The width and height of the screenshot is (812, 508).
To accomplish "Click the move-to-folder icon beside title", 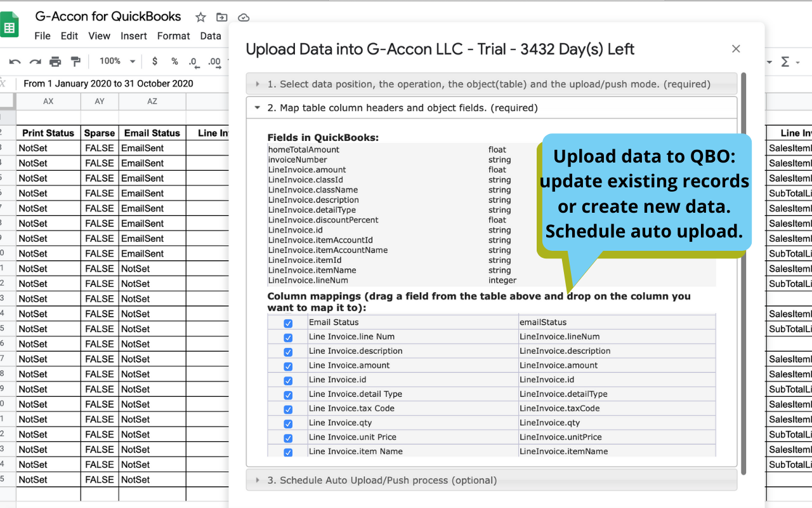I will tap(221, 18).
